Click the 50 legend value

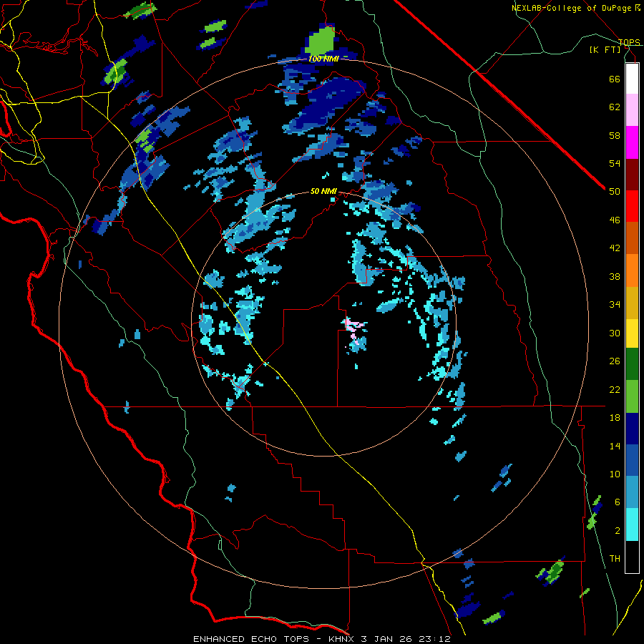tap(615, 192)
